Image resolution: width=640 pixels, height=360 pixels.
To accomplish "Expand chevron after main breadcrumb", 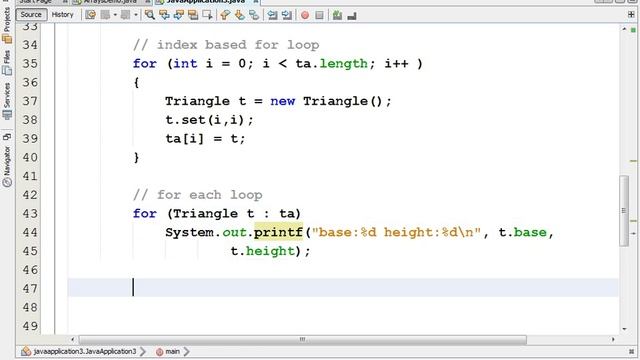I will pos(187,351).
